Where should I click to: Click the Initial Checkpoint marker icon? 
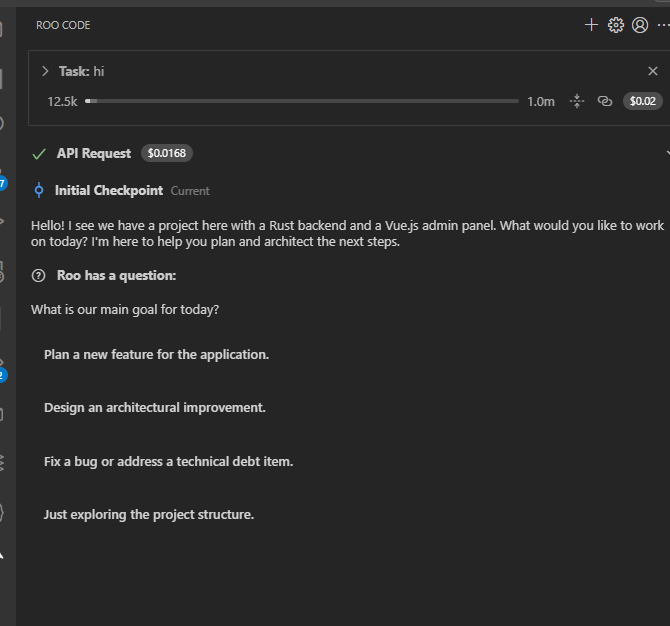click(39, 190)
